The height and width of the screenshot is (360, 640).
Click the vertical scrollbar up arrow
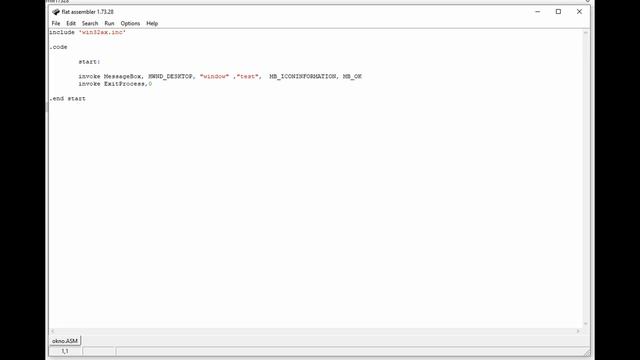tap(585, 33)
